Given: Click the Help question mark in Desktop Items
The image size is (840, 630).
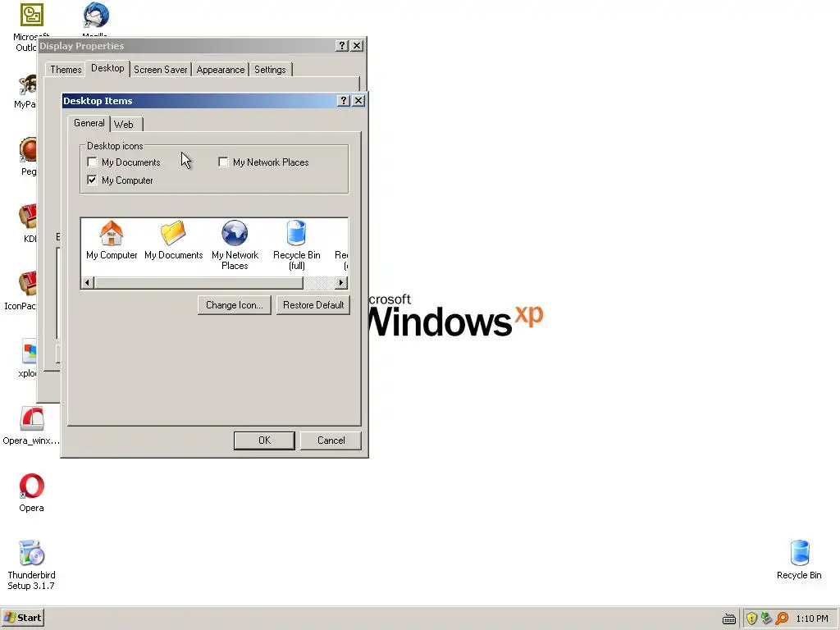Looking at the screenshot, I should 344,101.
